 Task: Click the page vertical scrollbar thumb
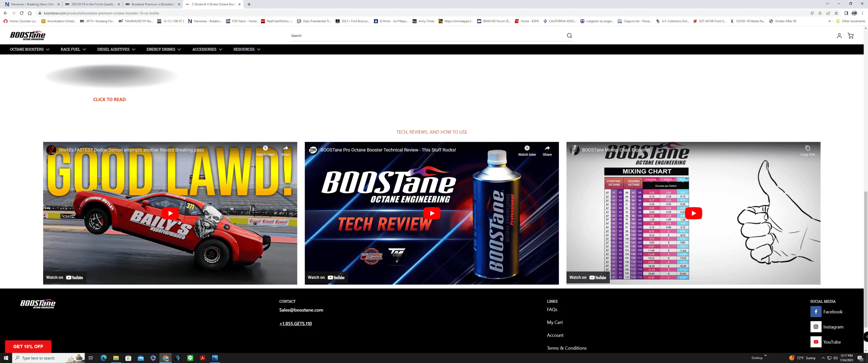click(x=865, y=259)
